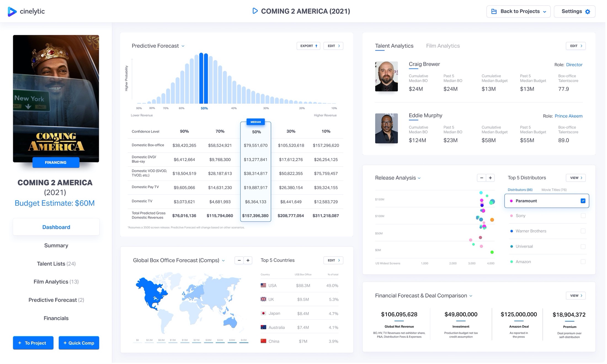Enable the Warner Brothers checkbox
The image size is (607, 364).
[583, 231]
